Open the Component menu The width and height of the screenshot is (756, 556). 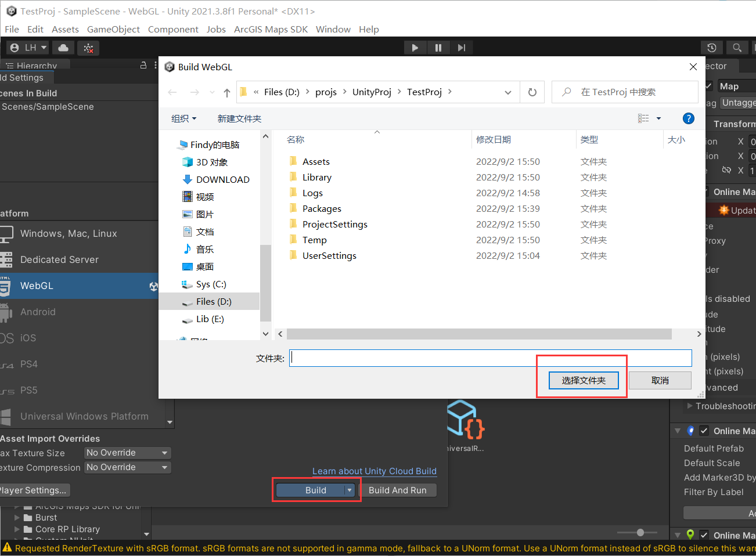point(173,29)
